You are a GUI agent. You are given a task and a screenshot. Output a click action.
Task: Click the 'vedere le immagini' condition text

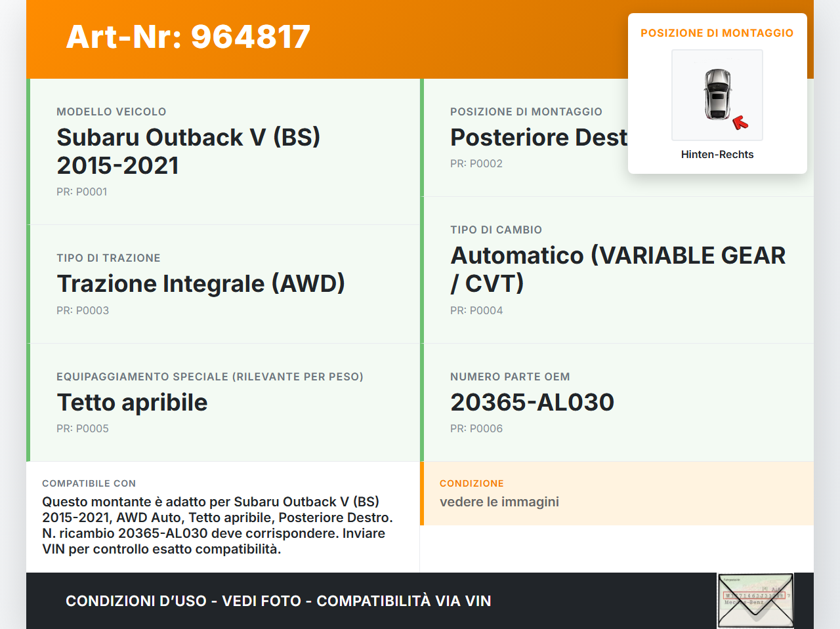click(499, 502)
